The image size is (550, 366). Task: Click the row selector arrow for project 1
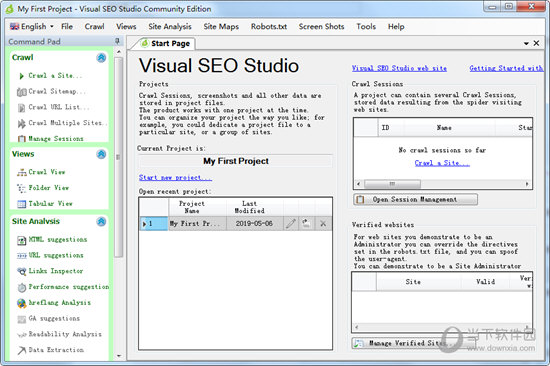144,224
